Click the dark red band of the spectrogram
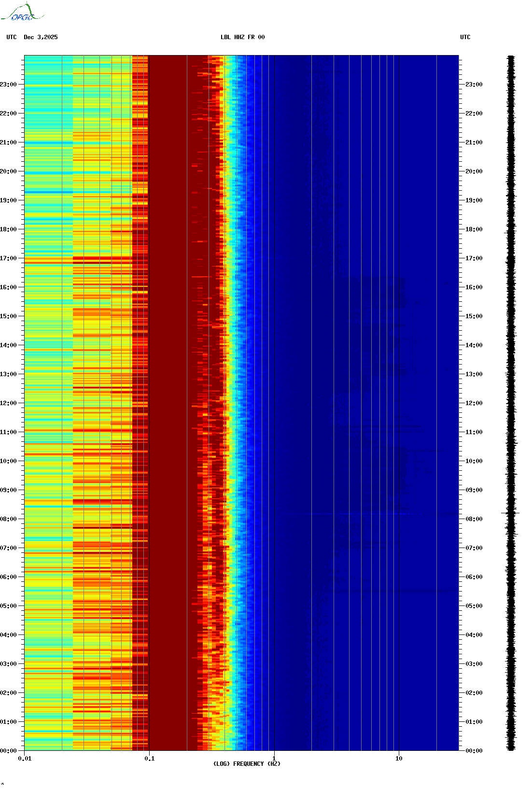 pos(173,403)
